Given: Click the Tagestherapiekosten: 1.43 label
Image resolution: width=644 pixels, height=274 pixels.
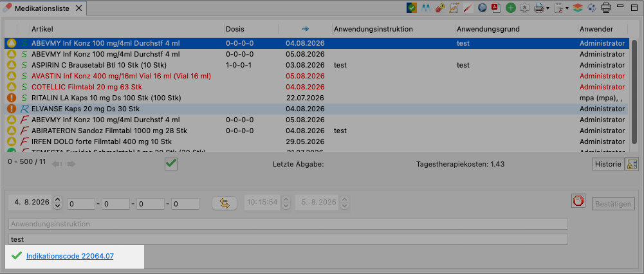Looking at the screenshot, I should tap(461, 164).
